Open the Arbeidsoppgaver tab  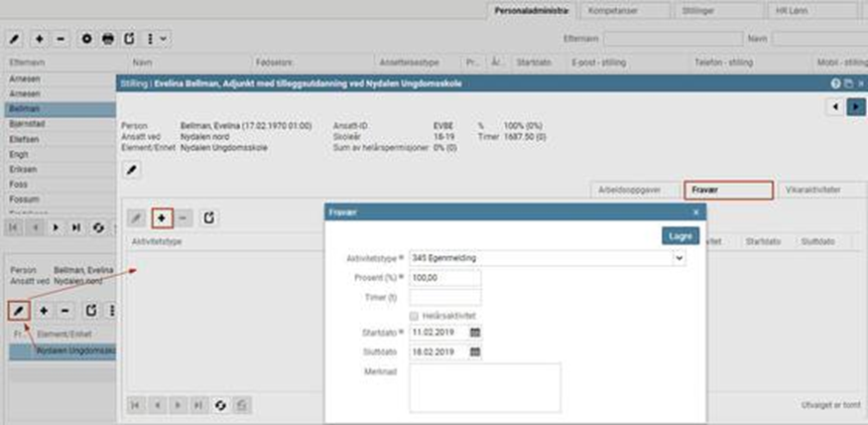pos(634,189)
